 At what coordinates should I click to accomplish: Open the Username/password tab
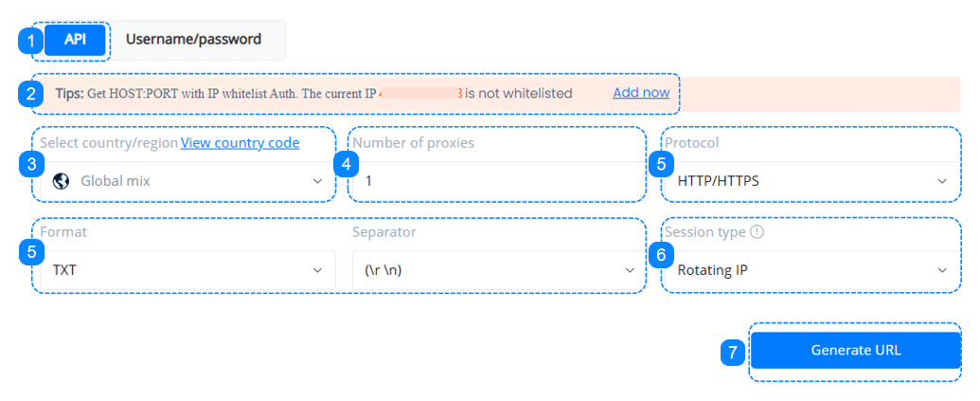click(x=193, y=40)
